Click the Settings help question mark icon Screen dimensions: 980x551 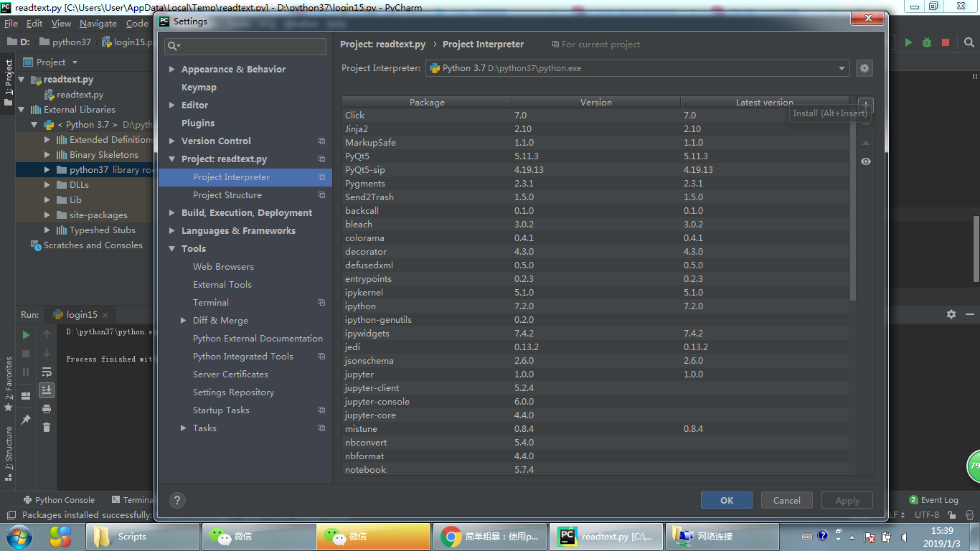pyautogui.click(x=177, y=500)
